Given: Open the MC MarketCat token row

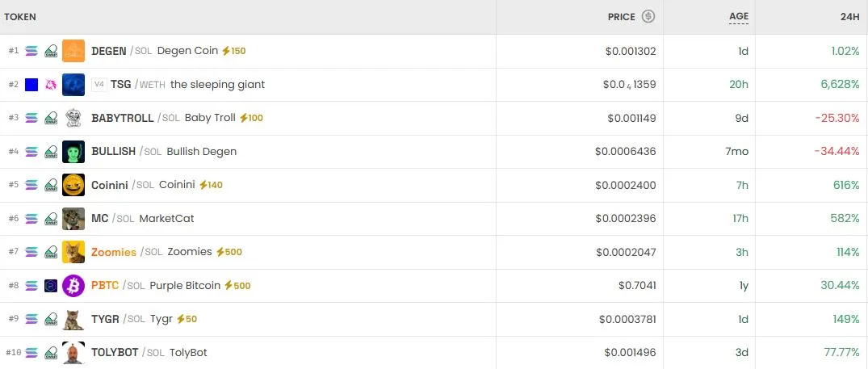Looking at the screenshot, I should (434, 219).
